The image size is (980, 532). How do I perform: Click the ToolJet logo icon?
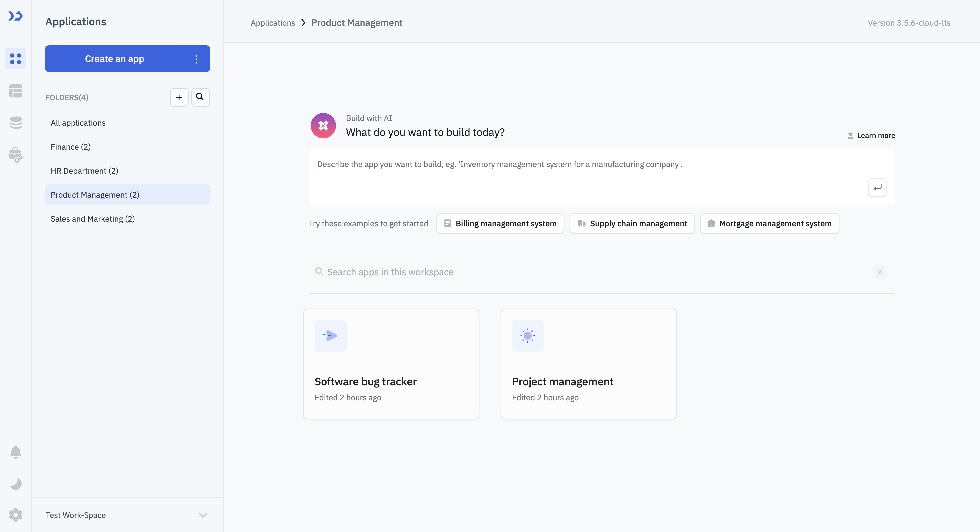[x=16, y=16]
